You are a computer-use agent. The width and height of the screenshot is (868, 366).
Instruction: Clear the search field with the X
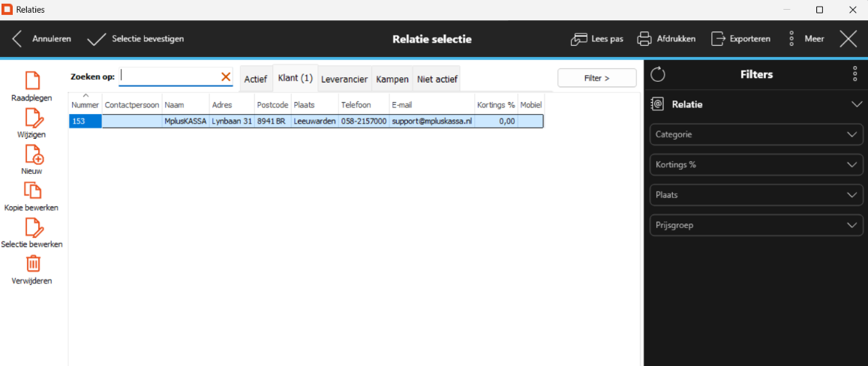(x=226, y=76)
